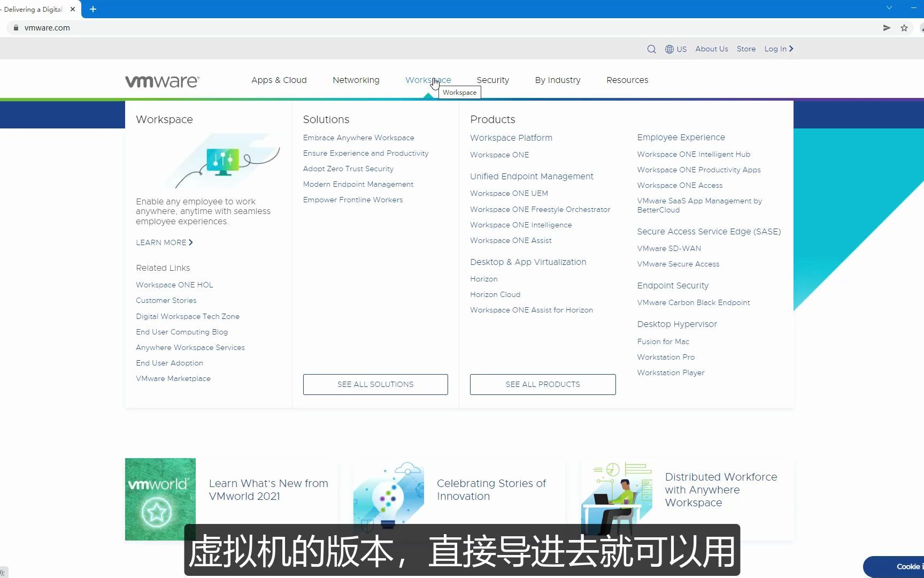Open Workspace Platform heading link
The image size is (924, 578).
tap(511, 138)
